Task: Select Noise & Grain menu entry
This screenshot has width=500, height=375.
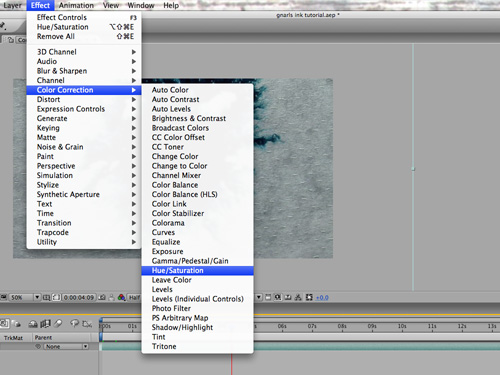Action: [84, 147]
